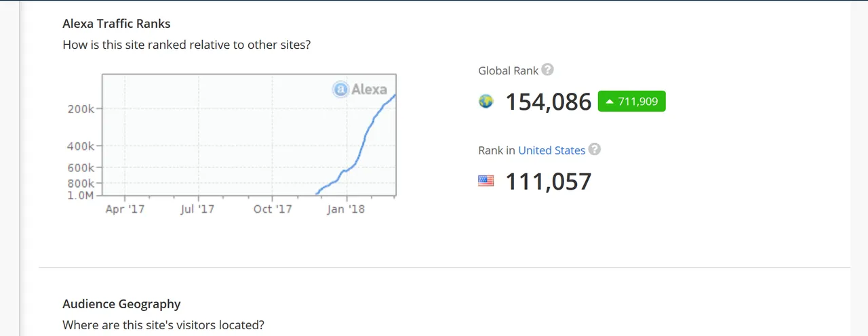Click the Global Rank help question icon

[x=548, y=70]
